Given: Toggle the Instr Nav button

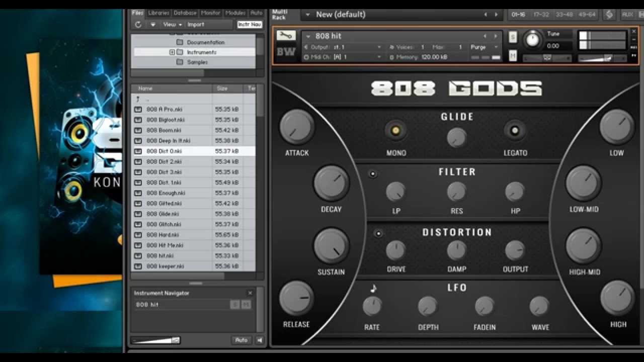Looking at the screenshot, I should point(250,24).
